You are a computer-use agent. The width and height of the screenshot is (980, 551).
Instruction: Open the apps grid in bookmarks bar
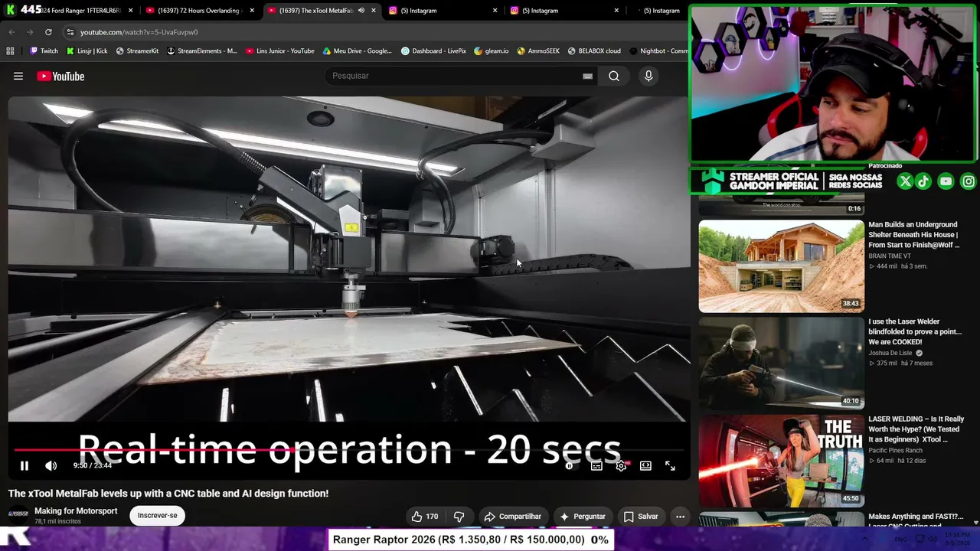pyautogui.click(x=10, y=51)
